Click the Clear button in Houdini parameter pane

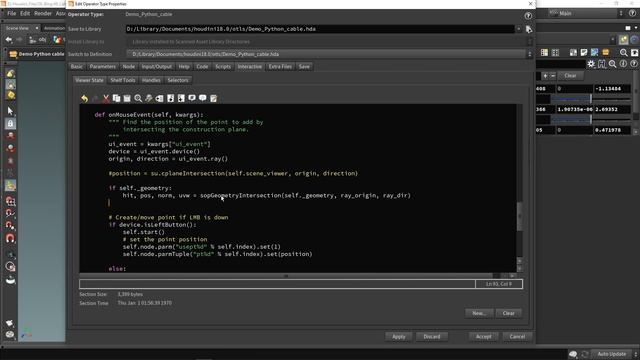point(570,76)
